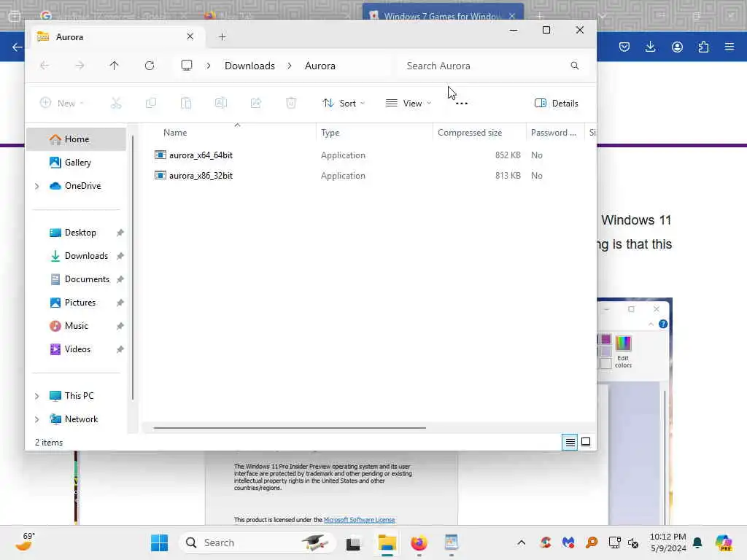Click the Share icon in toolbar
Viewport: 747px width, 560px height.
click(256, 103)
